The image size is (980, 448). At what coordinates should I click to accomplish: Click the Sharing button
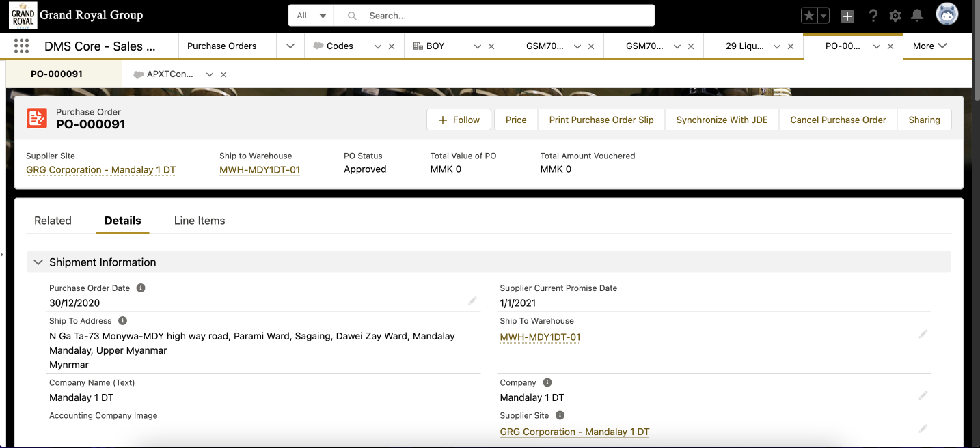924,120
